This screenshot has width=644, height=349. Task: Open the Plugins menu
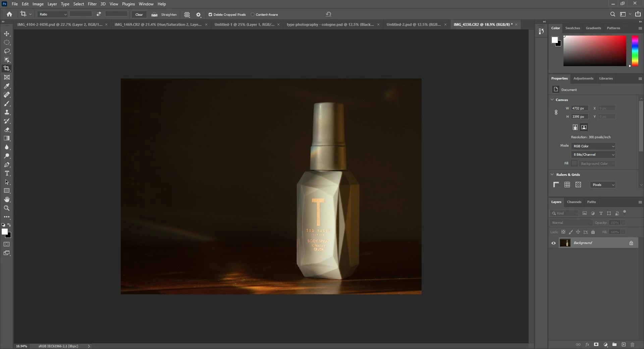point(128,4)
